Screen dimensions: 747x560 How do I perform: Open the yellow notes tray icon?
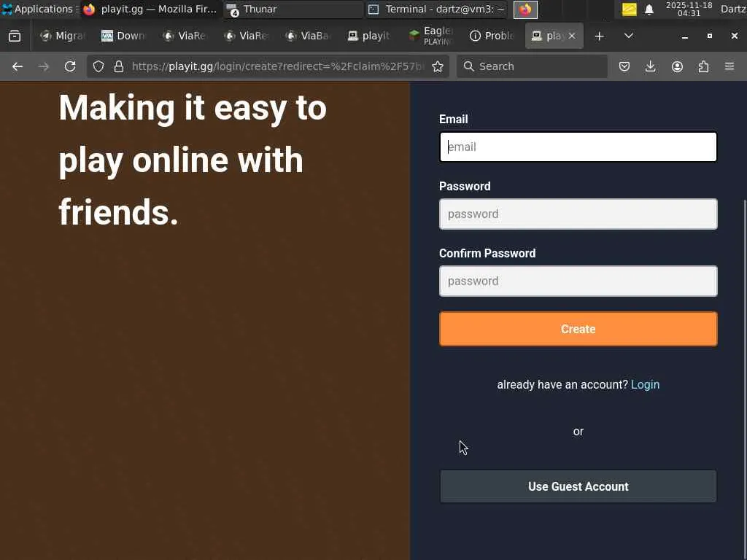click(630, 9)
